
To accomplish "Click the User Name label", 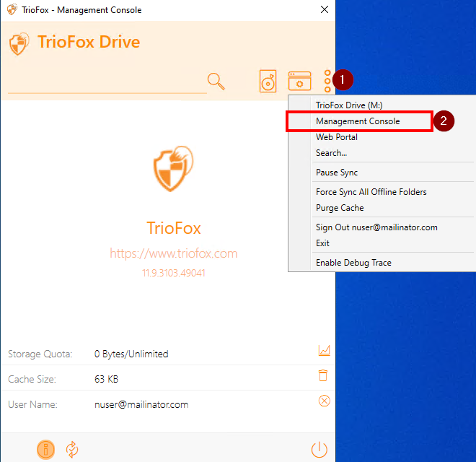I will [32, 404].
